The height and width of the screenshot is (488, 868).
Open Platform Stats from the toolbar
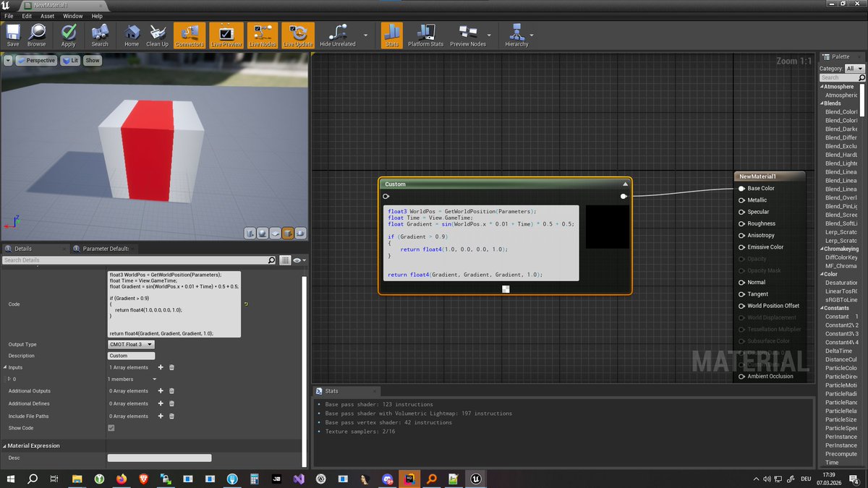(x=425, y=35)
